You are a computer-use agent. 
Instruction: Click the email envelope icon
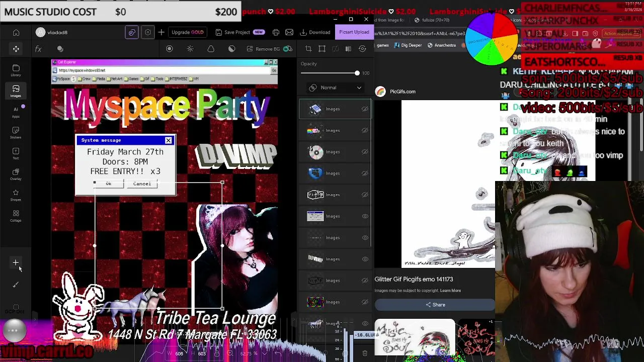point(289,32)
